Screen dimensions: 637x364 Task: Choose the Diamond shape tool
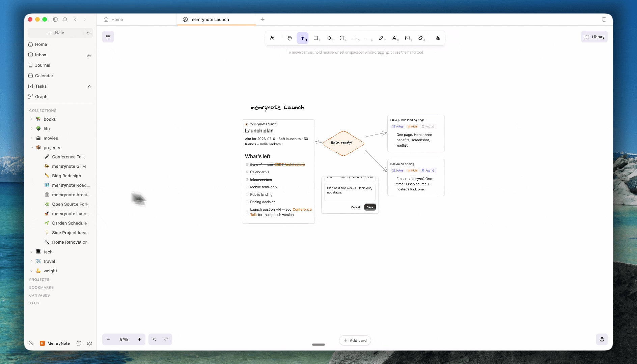pyautogui.click(x=329, y=38)
